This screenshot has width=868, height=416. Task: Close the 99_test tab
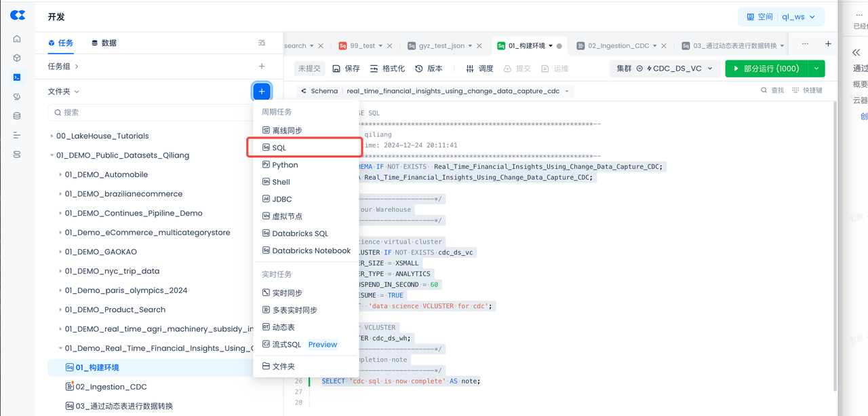pos(389,46)
